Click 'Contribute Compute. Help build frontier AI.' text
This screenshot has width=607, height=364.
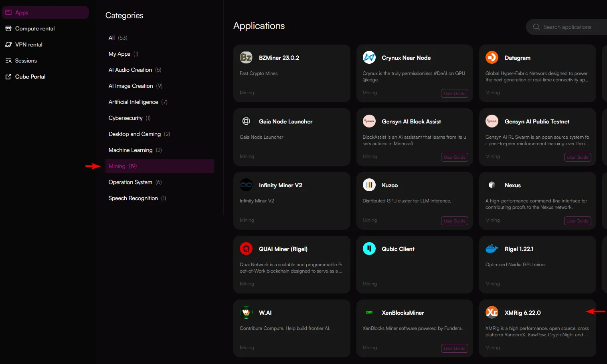point(285,328)
